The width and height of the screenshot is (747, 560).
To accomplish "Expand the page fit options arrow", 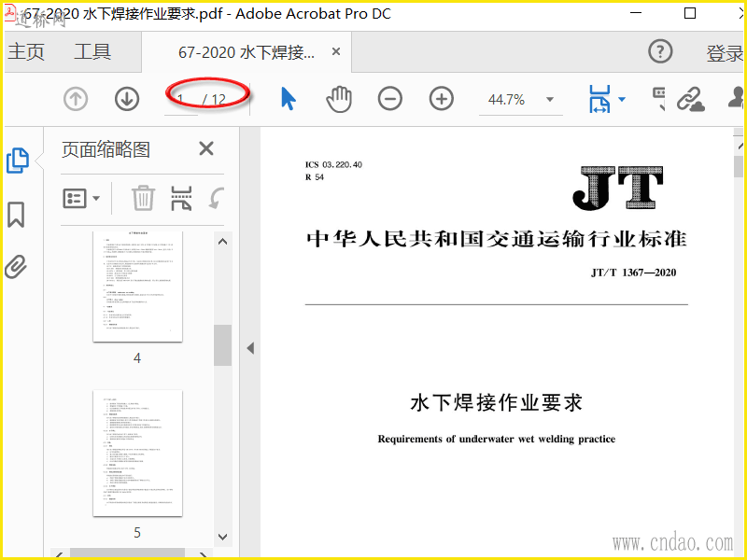I will click(x=622, y=99).
